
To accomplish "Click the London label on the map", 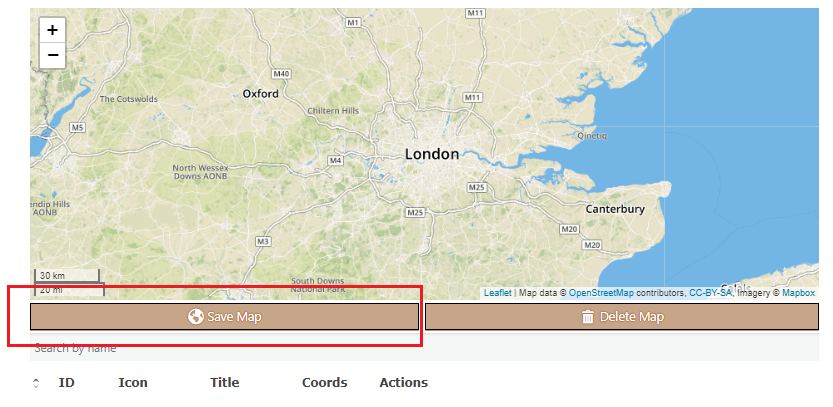I will click(432, 155).
